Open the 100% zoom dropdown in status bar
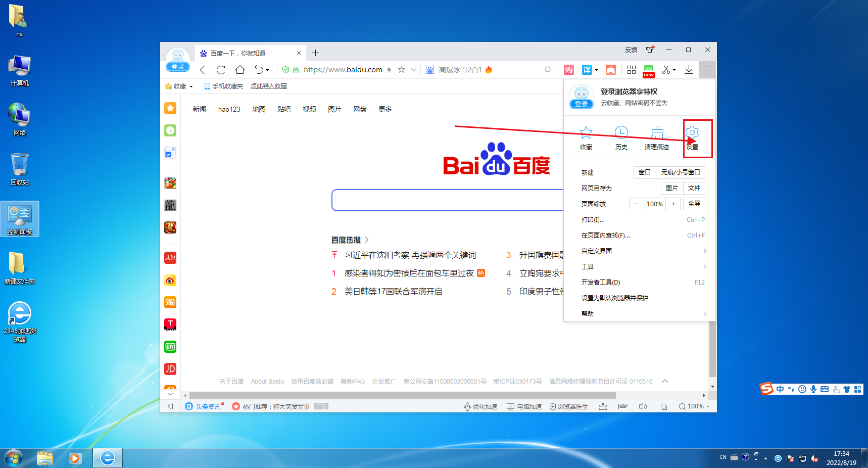868x468 pixels. 697,406
